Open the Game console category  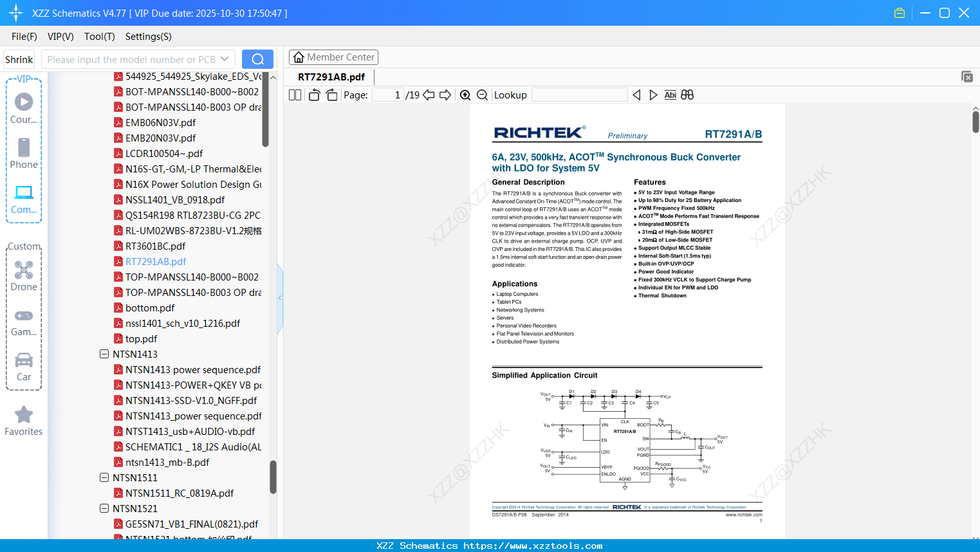coord(24,322)
